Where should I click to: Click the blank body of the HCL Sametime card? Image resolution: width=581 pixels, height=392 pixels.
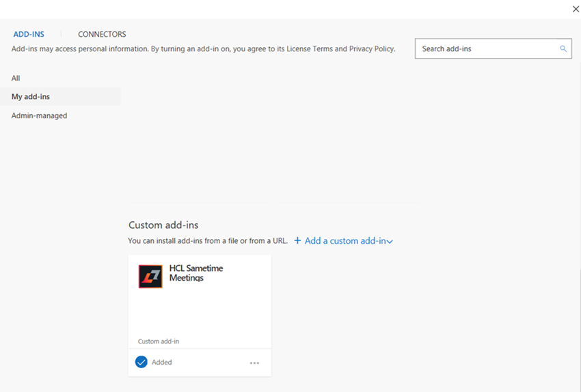click(200, 311)
